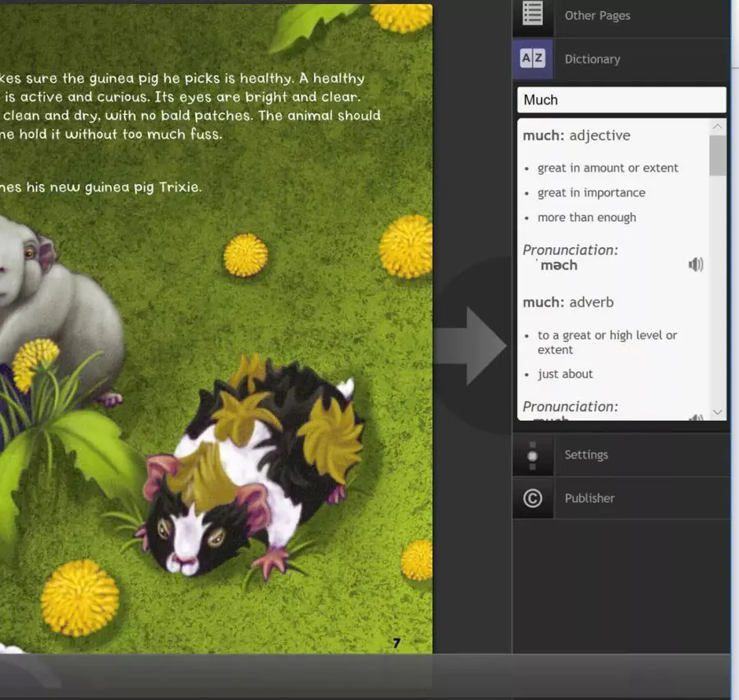This screenshot has height=700, width=739.
Task: Click the "much: adjective" entry heading
Action: coord(576,136)
